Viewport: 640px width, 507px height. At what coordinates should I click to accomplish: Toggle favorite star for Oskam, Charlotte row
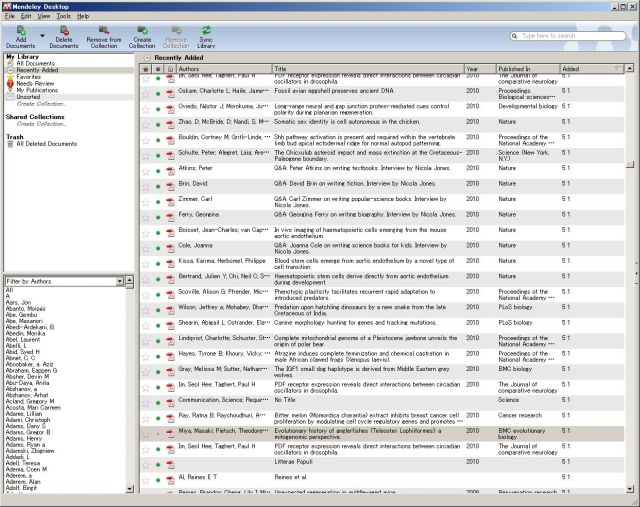146,94
